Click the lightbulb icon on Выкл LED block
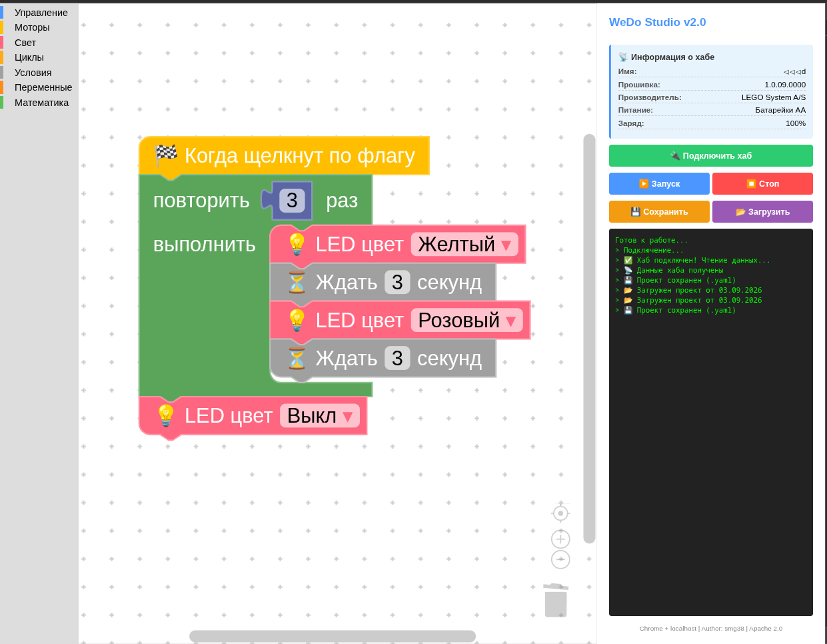827x644 pixels. tap(165, 416)
